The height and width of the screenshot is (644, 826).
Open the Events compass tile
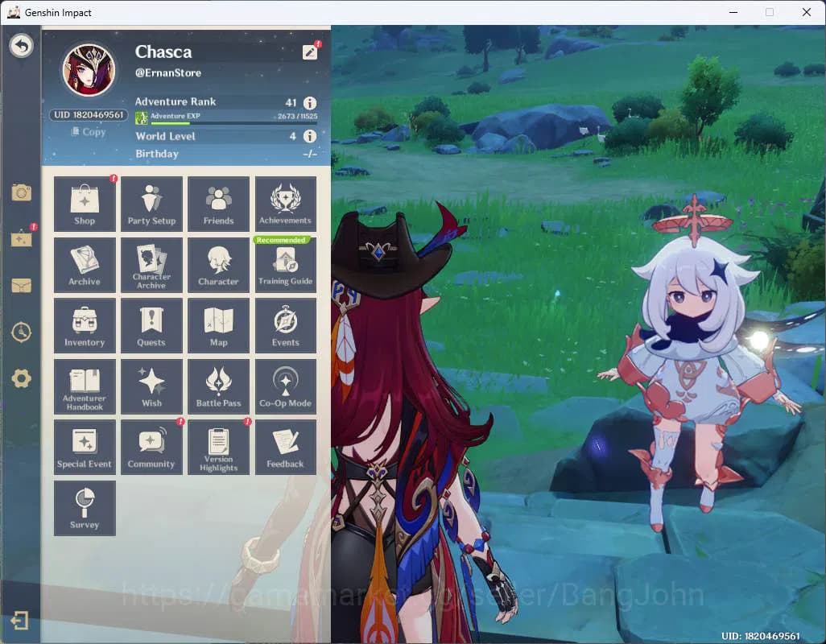point(286,325)
